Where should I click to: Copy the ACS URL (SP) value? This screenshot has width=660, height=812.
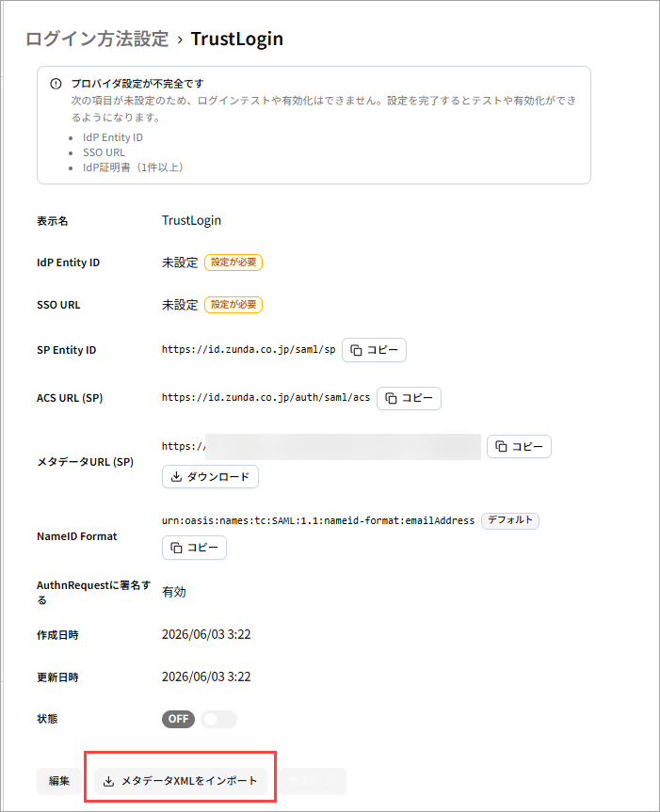(x=409, y=398)
